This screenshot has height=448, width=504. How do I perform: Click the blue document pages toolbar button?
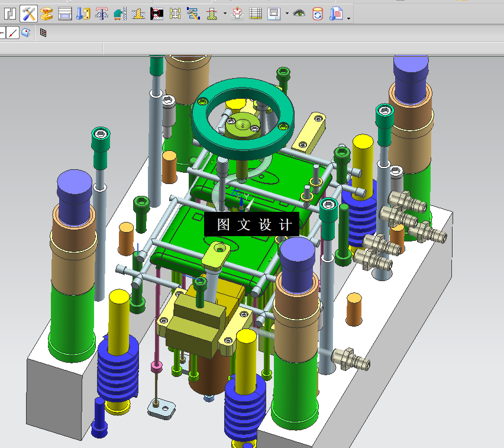click(x=336, y=13)
